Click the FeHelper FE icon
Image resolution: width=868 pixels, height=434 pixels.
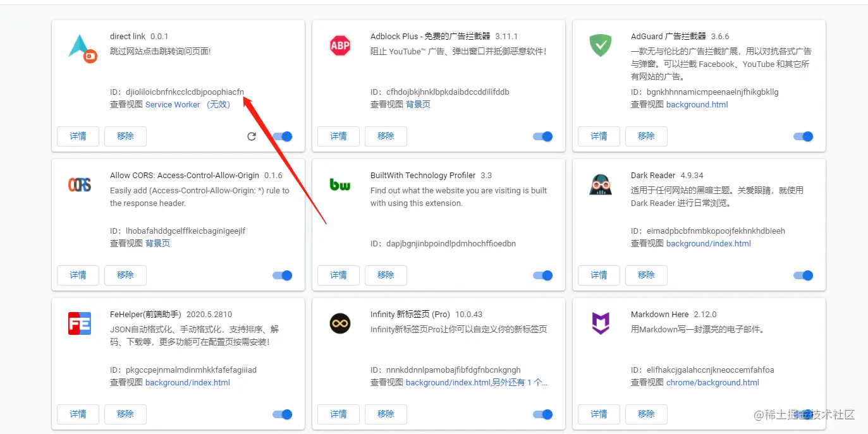point(80,323)
